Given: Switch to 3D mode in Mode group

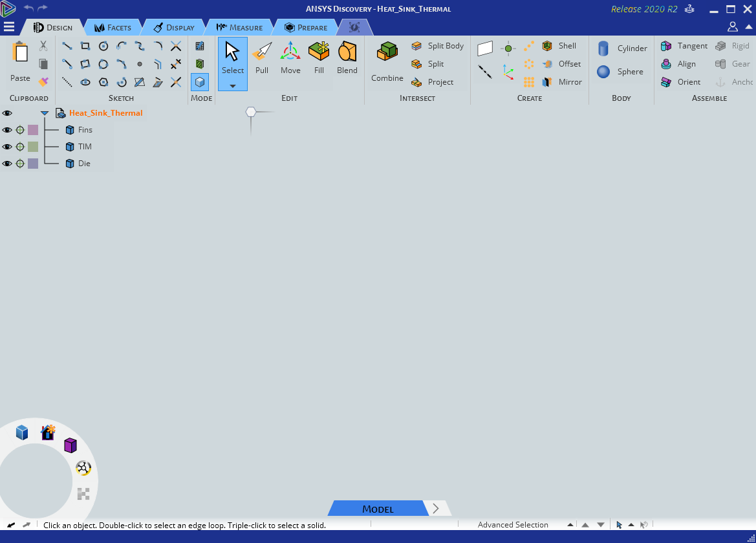Looking at the screenshot, I should pos(200,82).
